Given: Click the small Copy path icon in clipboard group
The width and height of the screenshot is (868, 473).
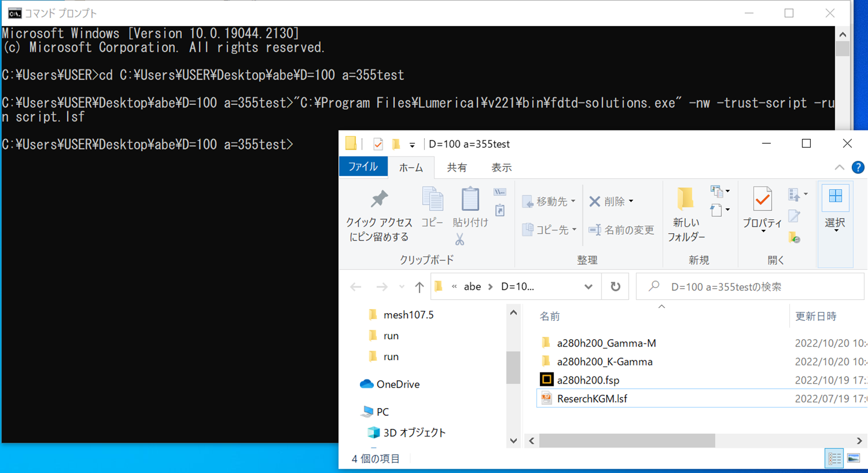Looking at the screenshot, I should [x=500, y=192].
